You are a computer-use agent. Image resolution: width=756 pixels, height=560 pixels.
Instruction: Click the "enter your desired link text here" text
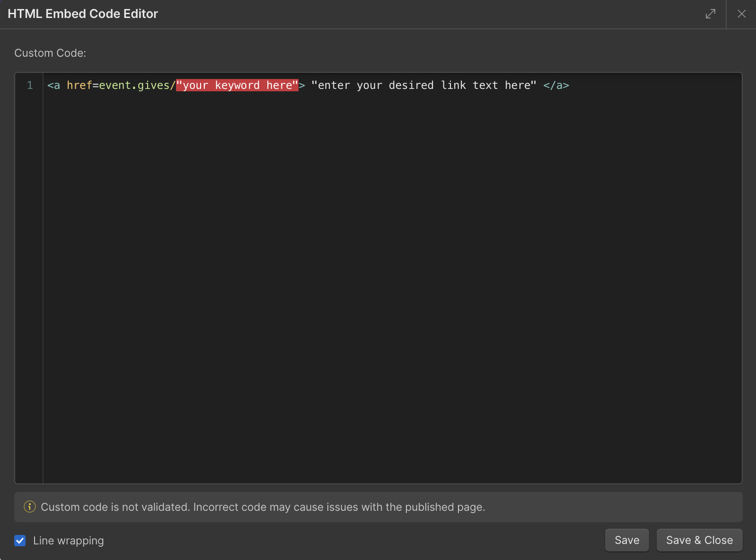pos(424,85)
